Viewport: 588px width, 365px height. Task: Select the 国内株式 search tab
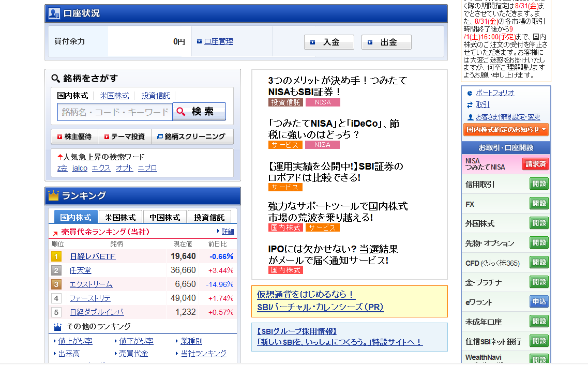click(x=72, y=96)
